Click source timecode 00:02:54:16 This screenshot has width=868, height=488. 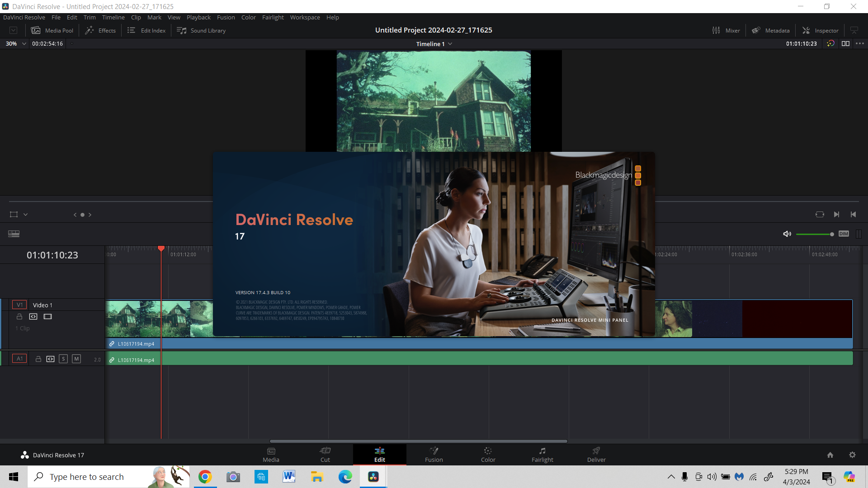point(47,44)
